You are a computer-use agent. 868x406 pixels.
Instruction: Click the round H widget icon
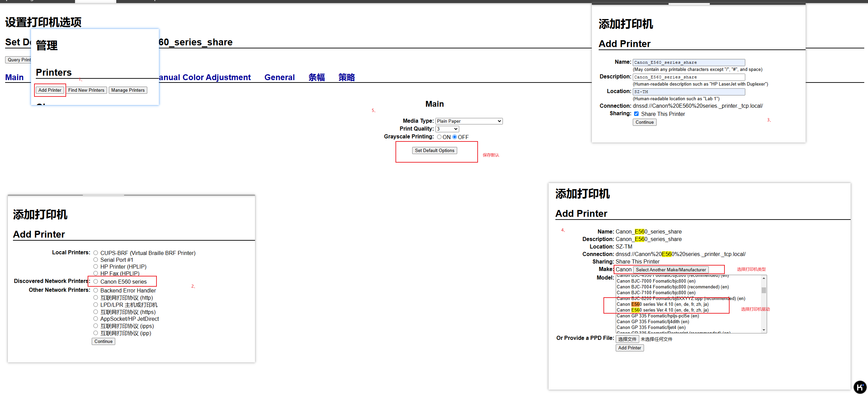[x=860, y=387]
